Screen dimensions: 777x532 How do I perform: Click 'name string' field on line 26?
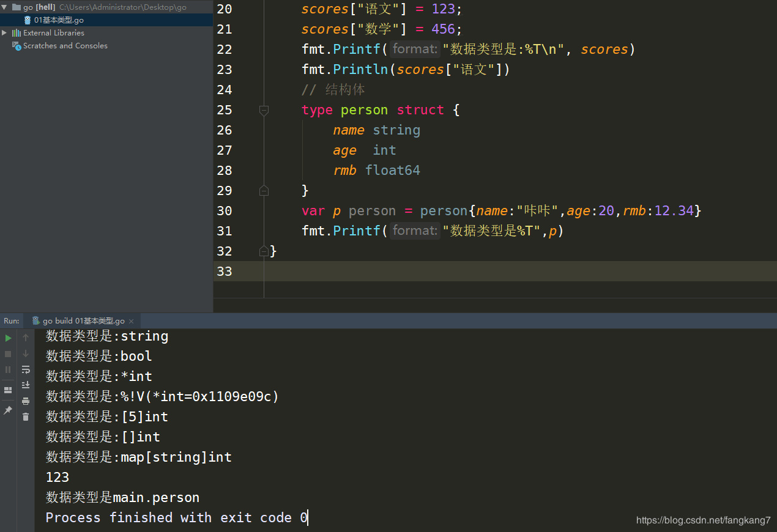pyautogui.click(x=377, y=130)
